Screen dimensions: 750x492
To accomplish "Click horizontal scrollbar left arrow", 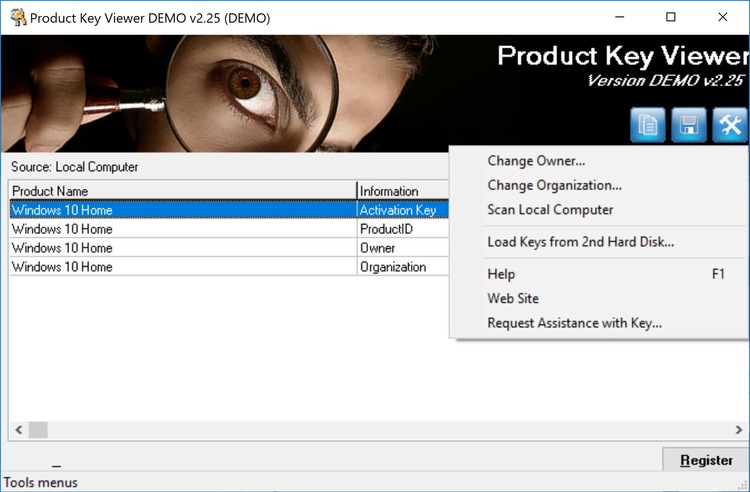I will pos(19,429).
